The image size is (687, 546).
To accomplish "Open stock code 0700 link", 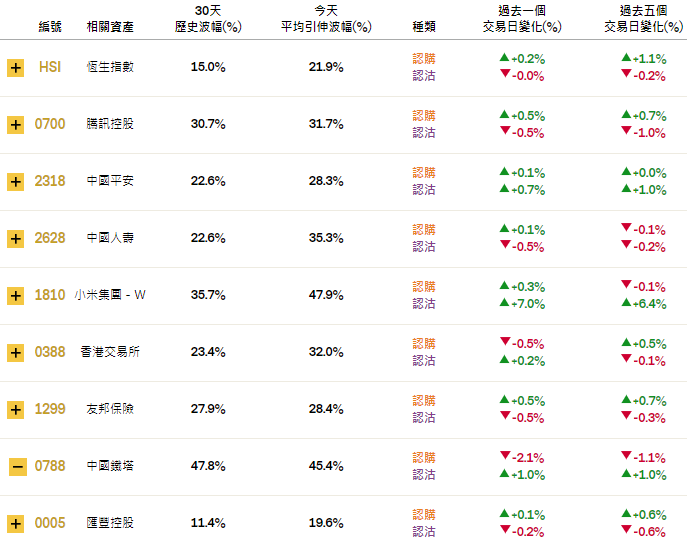I will click(50, 124).
